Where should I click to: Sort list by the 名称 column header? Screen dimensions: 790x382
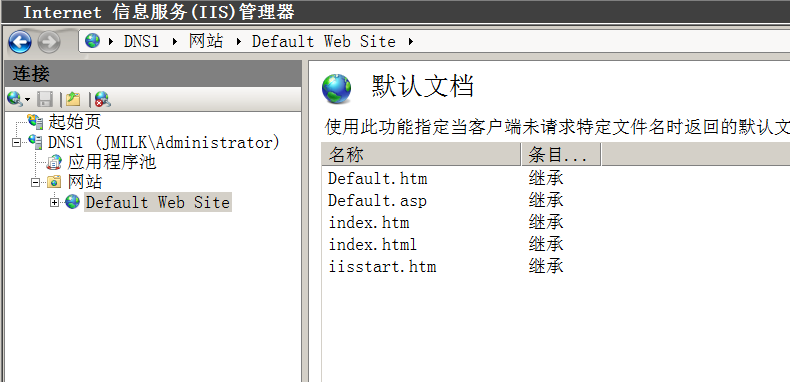421,154
